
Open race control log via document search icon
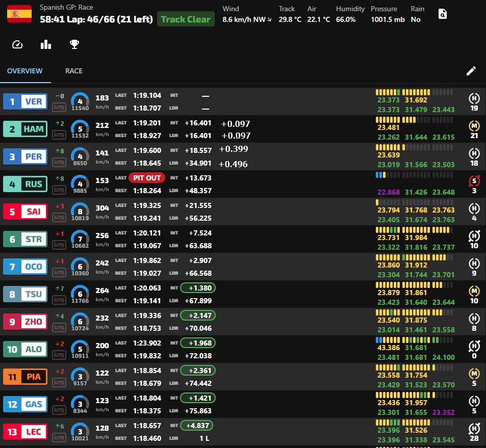[x=442, y=14]
